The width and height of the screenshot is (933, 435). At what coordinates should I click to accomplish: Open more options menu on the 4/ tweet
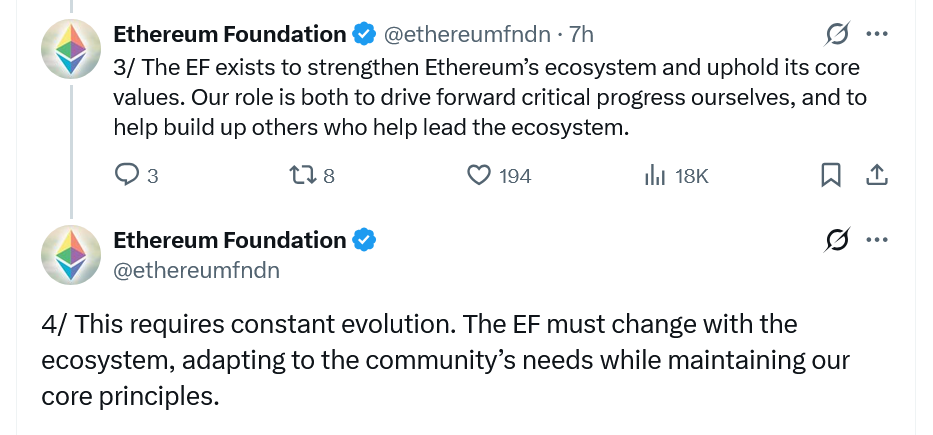point(876,240)
